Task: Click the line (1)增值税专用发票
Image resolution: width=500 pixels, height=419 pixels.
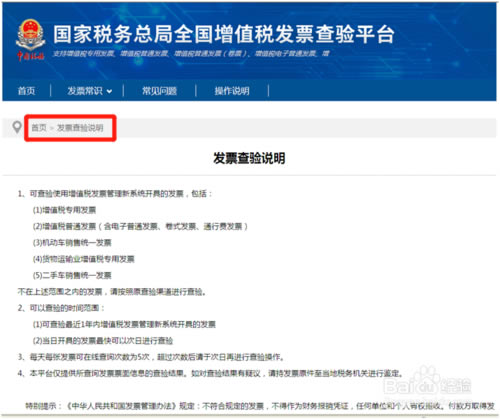Action: tap(64, 210)
